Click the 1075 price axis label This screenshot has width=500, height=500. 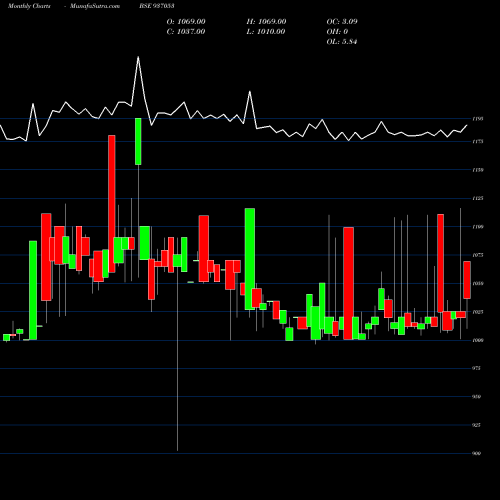point(477,255)
